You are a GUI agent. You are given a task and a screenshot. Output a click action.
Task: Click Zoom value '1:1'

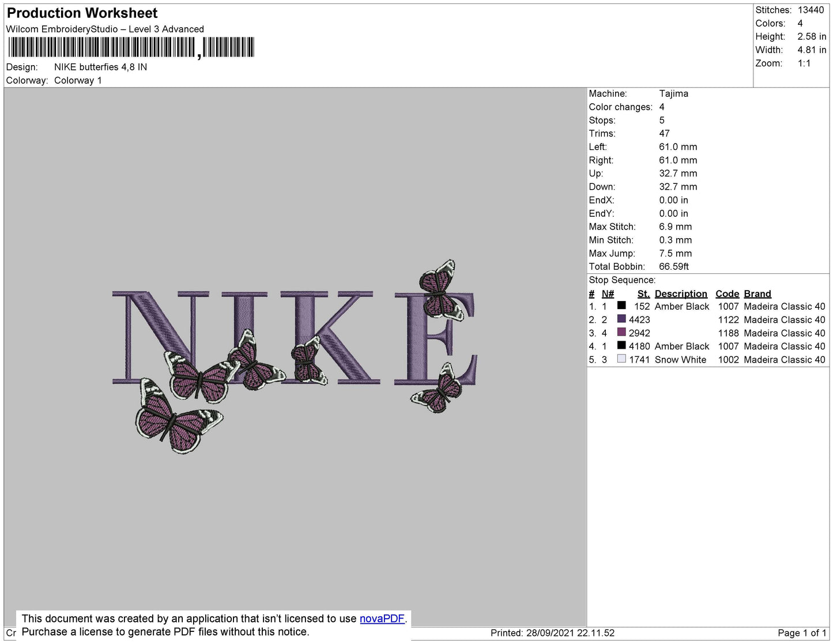[x=804, y=63]
